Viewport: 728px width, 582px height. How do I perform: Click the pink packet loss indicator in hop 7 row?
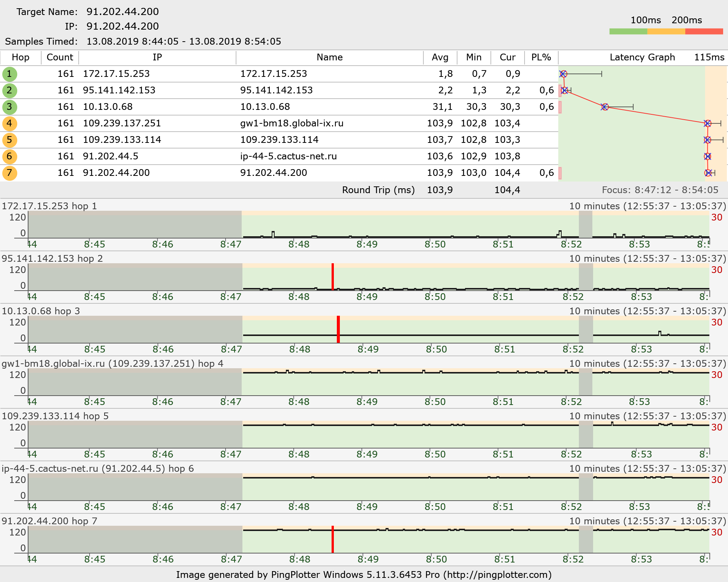tap(560, 173)
